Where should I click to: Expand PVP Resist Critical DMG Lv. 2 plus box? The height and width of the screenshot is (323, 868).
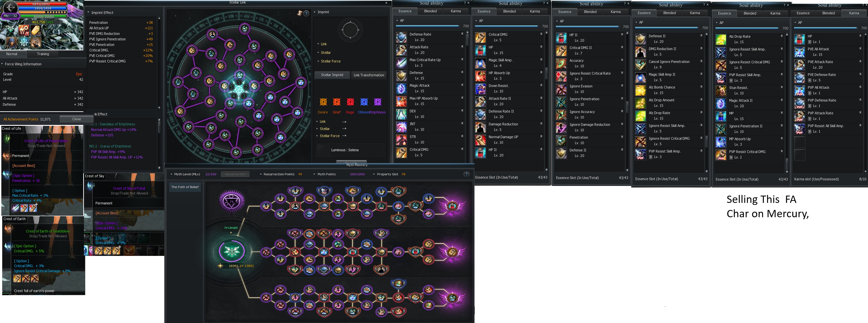coord(731,157)
